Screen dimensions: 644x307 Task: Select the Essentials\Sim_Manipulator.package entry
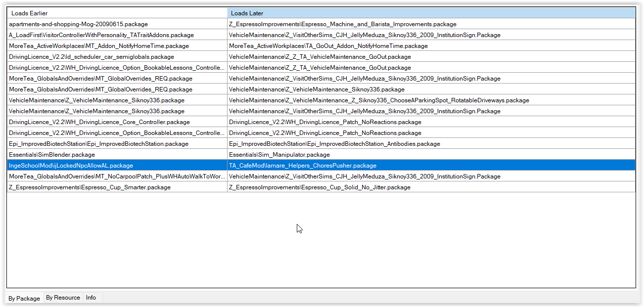(x=279, y=155)
